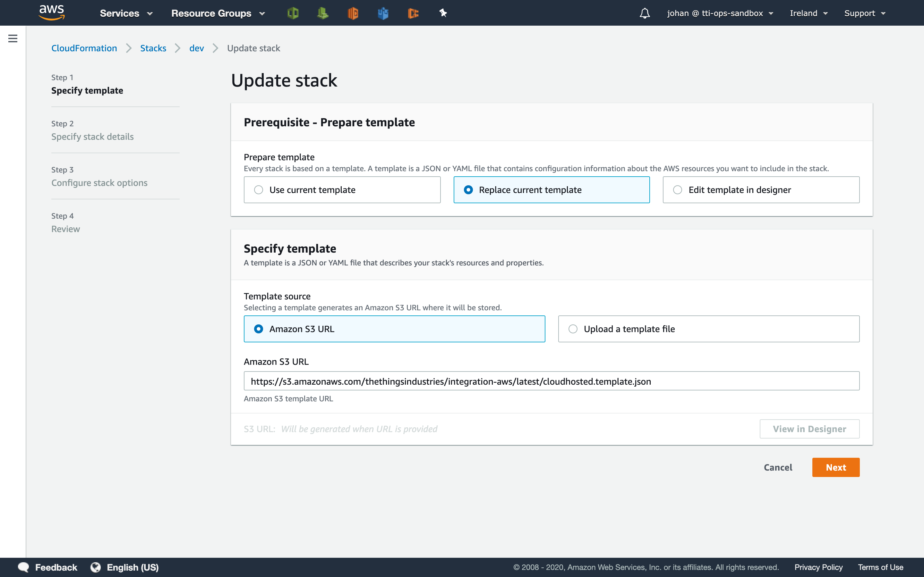Image resolution: width=924 pixels, height=577 pixels.
Task: Click the Amazon S3 URL input field
Action: [x=552, y=381]
